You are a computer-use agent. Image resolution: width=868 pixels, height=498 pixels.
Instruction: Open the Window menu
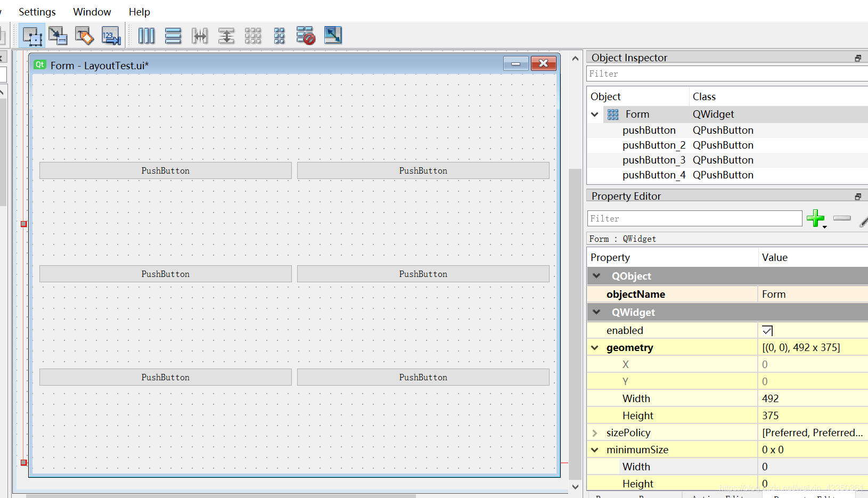[x=92, y=12]
